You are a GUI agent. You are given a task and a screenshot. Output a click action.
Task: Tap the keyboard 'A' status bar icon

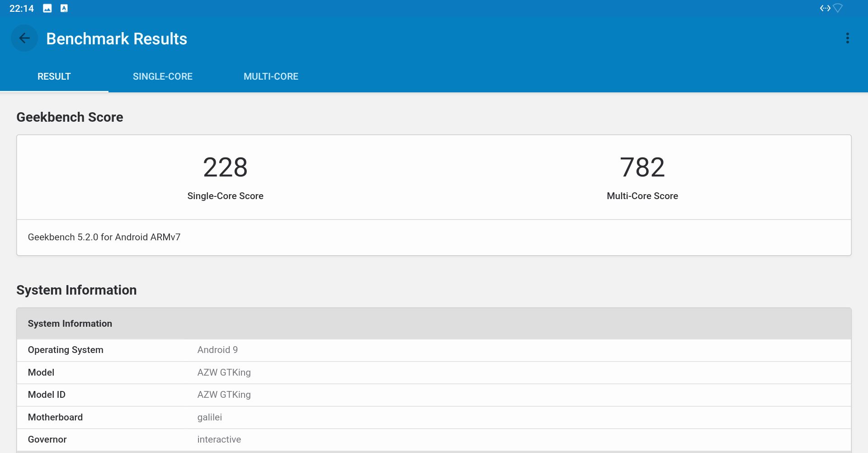pyautogui.click(x=64, y=8)
